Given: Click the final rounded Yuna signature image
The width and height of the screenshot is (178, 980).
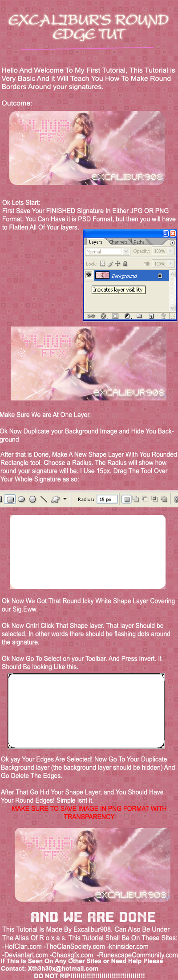Looking at the screenshot, I should [x=93, y=865].
